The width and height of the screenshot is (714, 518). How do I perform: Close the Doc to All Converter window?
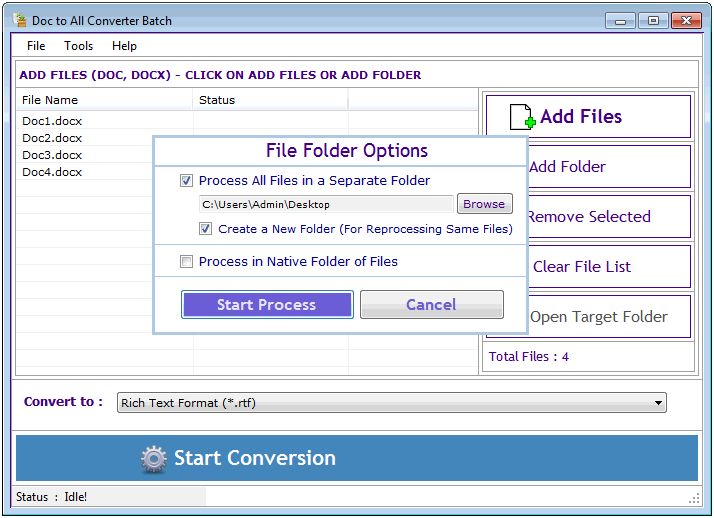coord(686,21)
